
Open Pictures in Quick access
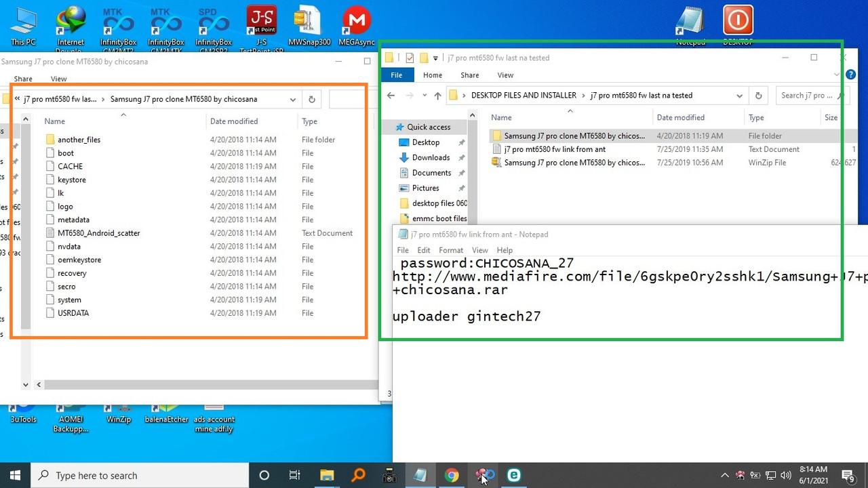425,188
